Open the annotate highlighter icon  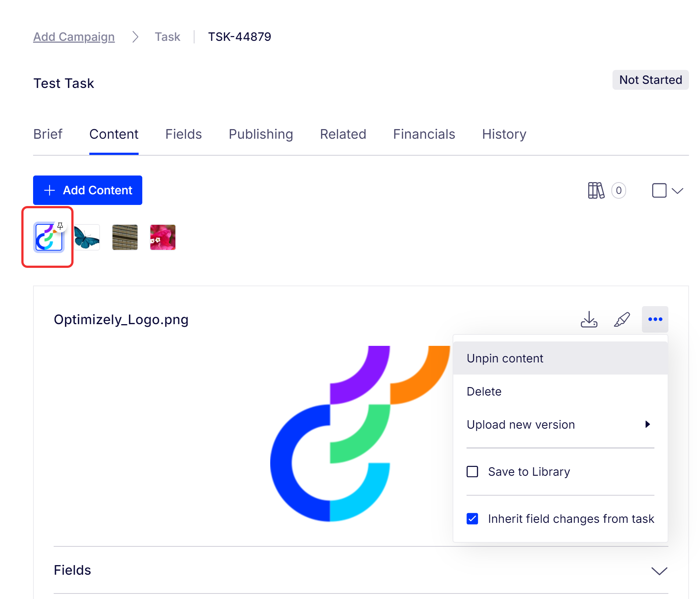(622, 319)
